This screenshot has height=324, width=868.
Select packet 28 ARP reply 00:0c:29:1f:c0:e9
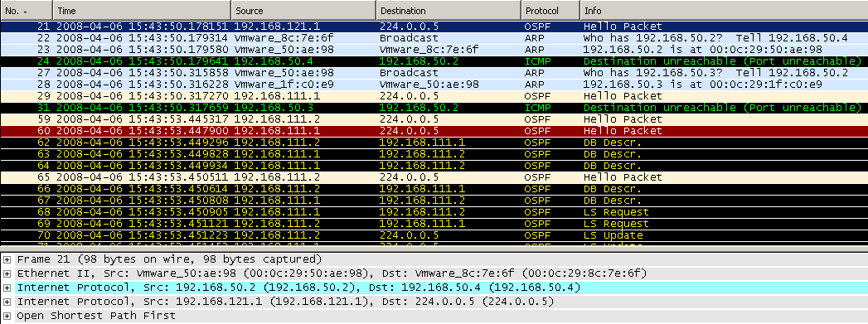tap(434, 85)
